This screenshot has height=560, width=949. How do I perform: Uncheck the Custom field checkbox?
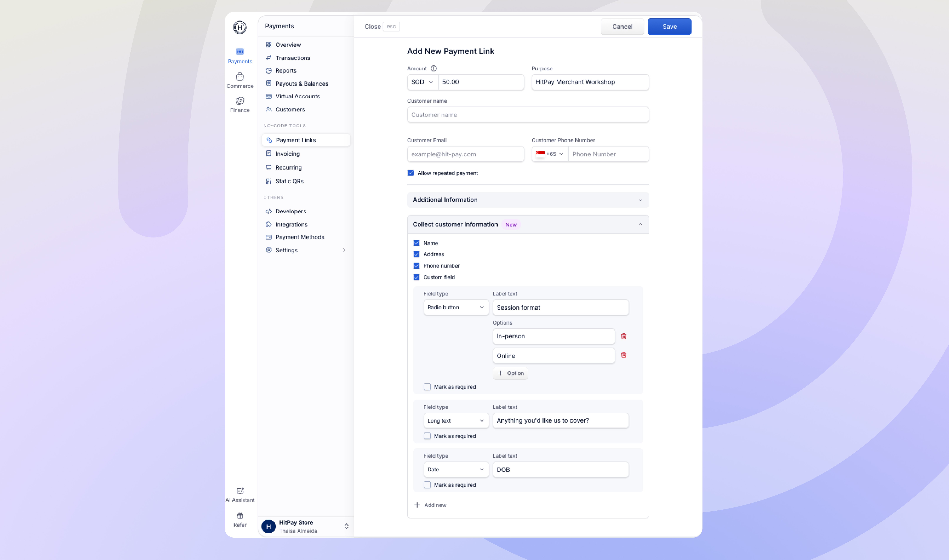(416, 277)
